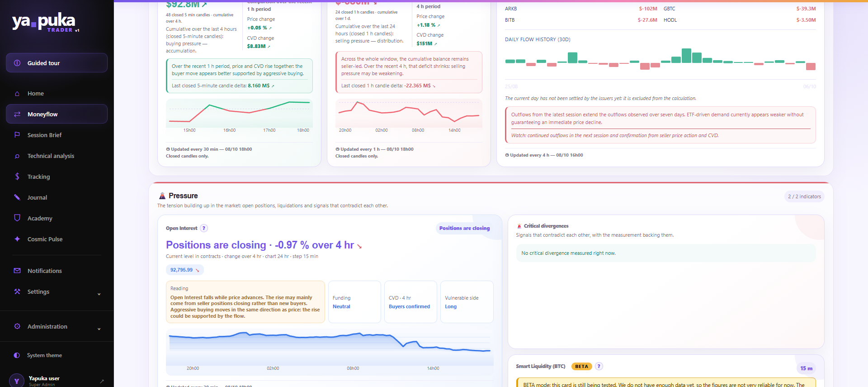Click the Open Interest help question mark

204,228
